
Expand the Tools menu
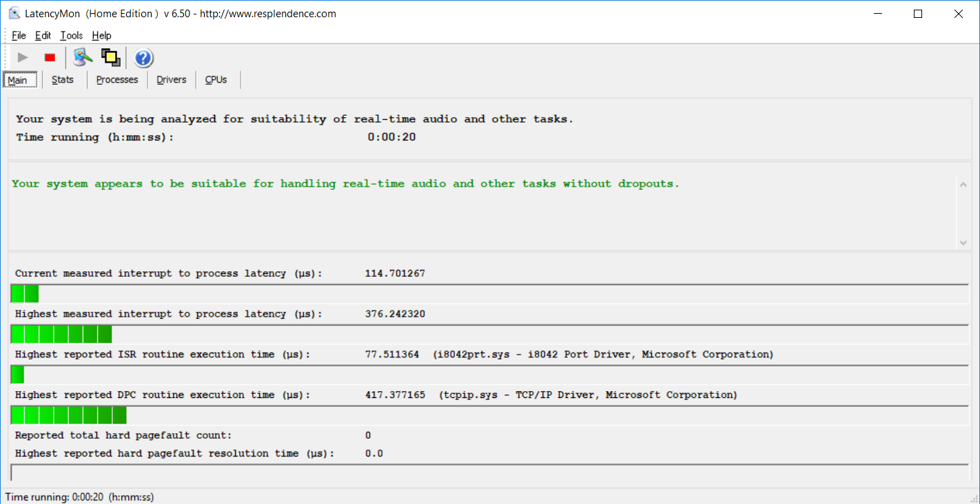pyautogui.click(x=71, y=36)
